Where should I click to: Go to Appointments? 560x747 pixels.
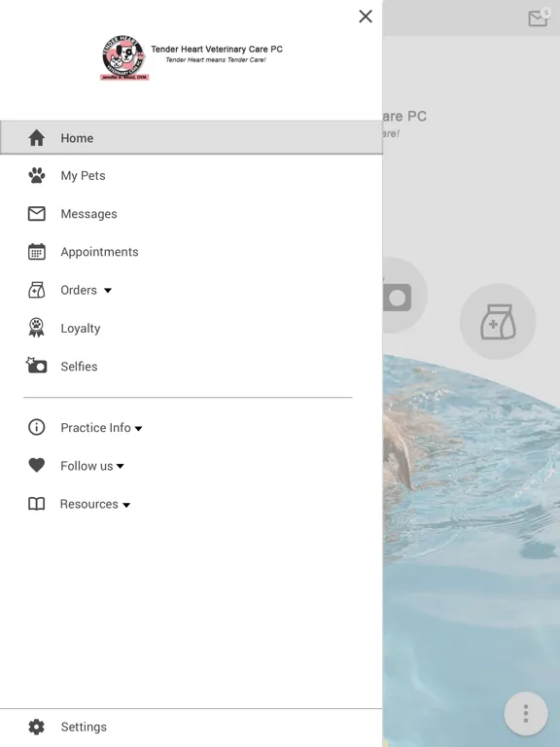(x=99, y=252)
